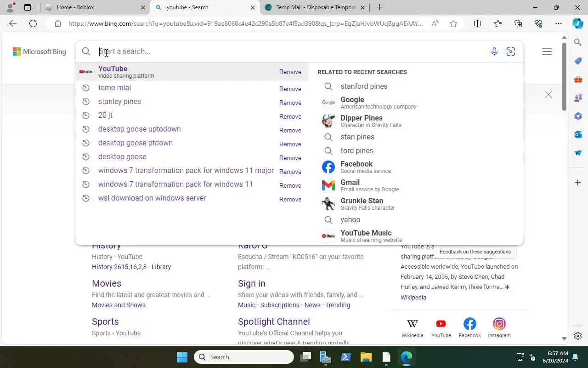Open Outlook icon in sidebar
This screenshot has height=368, width=588.
point(578,134)
